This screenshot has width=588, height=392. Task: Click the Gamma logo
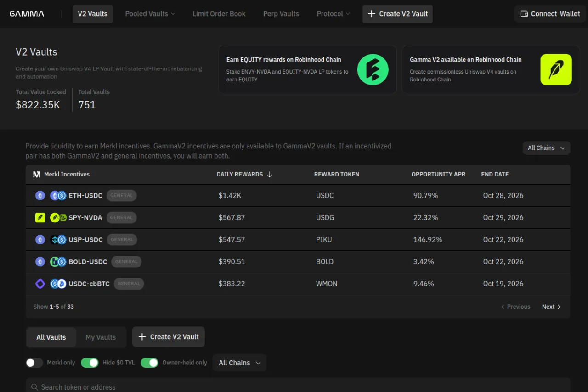click(x=27, y=14)
